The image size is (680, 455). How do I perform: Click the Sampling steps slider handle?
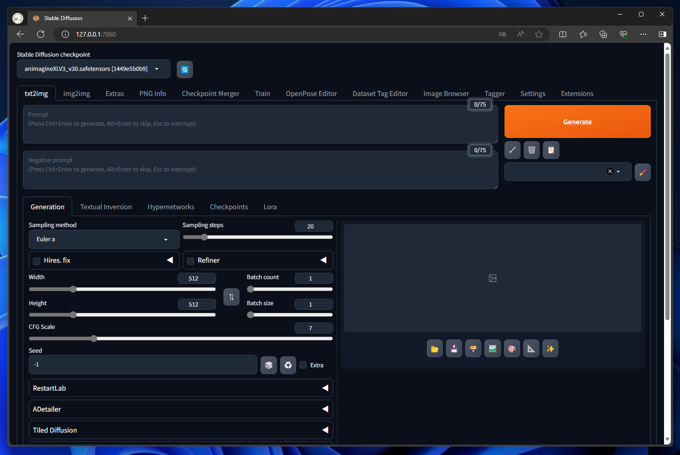coord(204,237)
